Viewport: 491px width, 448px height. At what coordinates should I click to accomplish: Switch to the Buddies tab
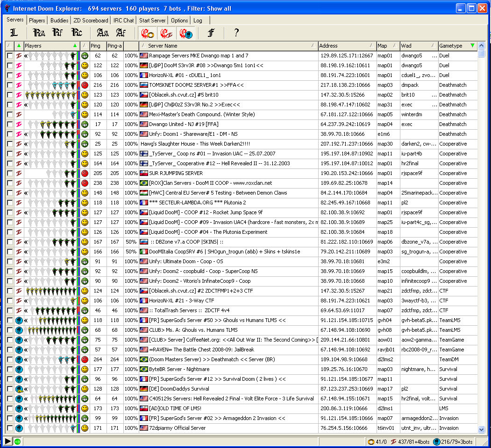pos(59,21)
